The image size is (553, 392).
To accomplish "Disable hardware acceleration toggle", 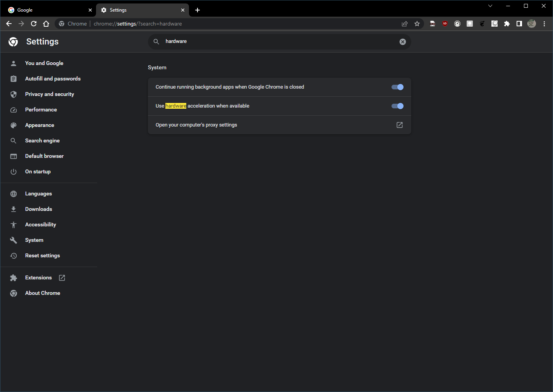I will (x=397, y=106).
